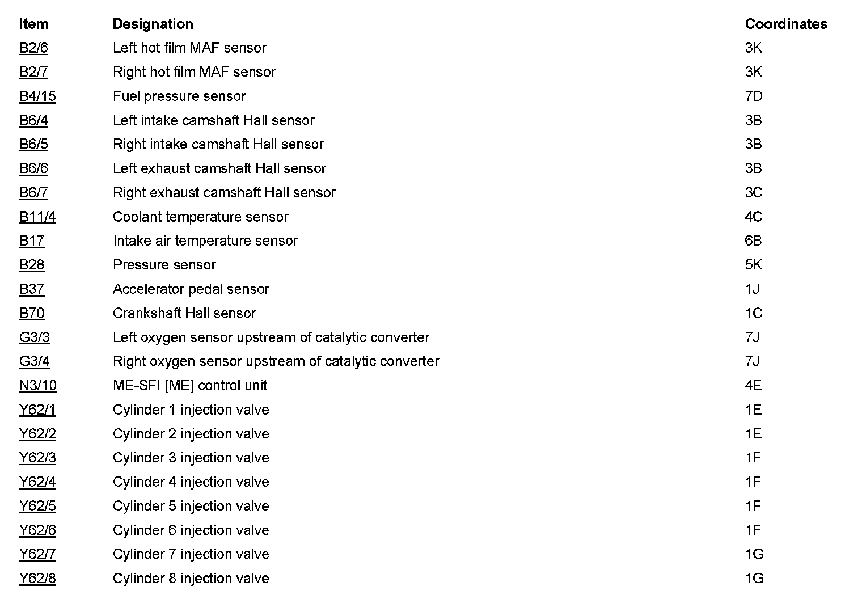Click the Coordinates column header

point(785,24)
